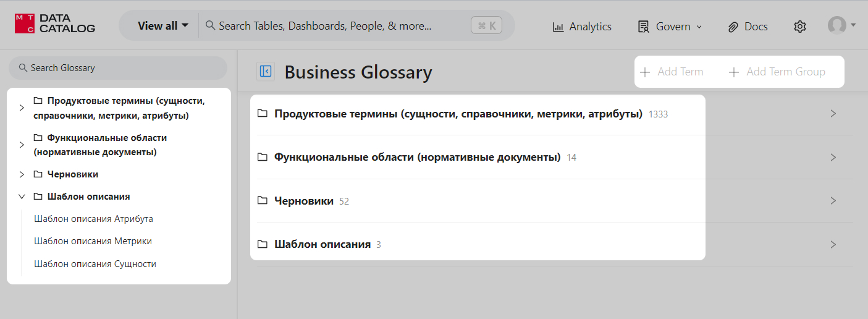Click the Add Term button
Image resolution: width=868 pixels, height=319 pixels.
[672, 72]
